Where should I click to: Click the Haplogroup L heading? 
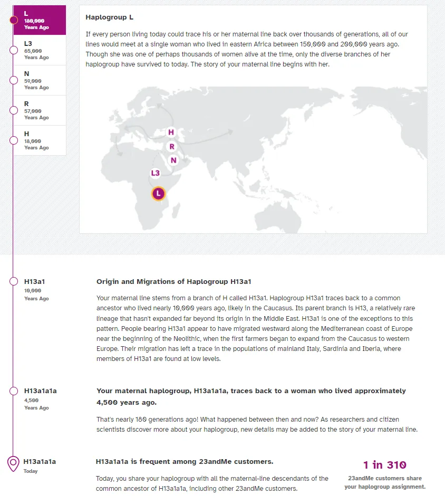109,17
